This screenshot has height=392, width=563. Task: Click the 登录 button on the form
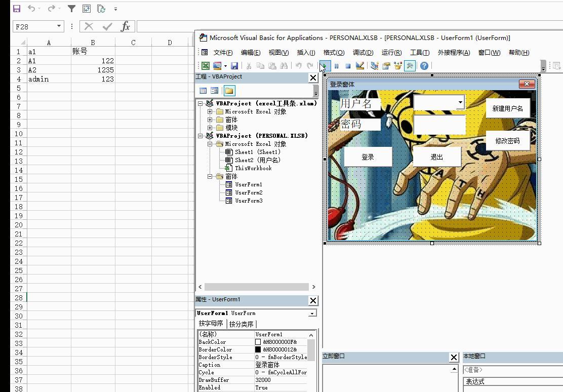click(368, 157)
